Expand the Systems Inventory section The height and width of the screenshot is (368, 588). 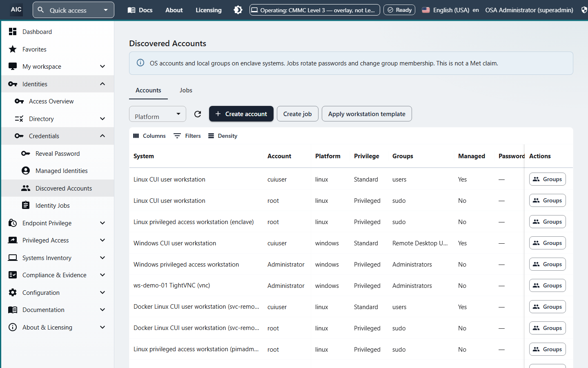(102, 258)
